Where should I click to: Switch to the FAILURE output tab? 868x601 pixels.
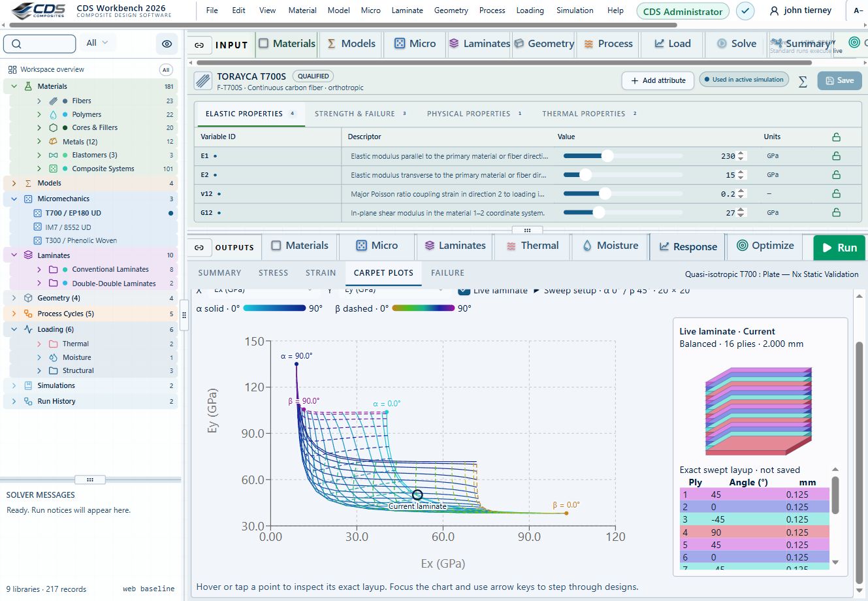(x=447, y=273)
